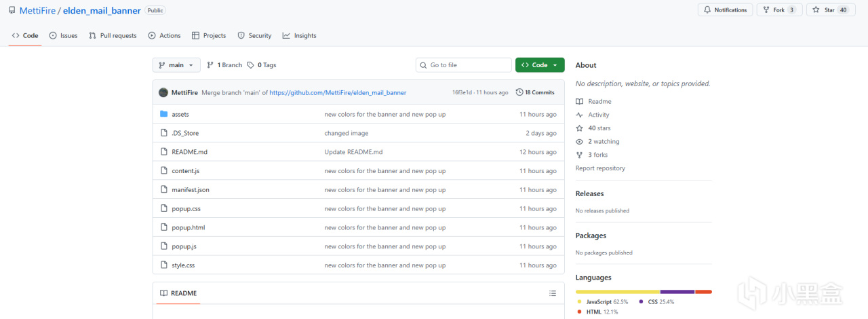Open the popup.js file
The image size is (868, 319).
coord(184,246)
